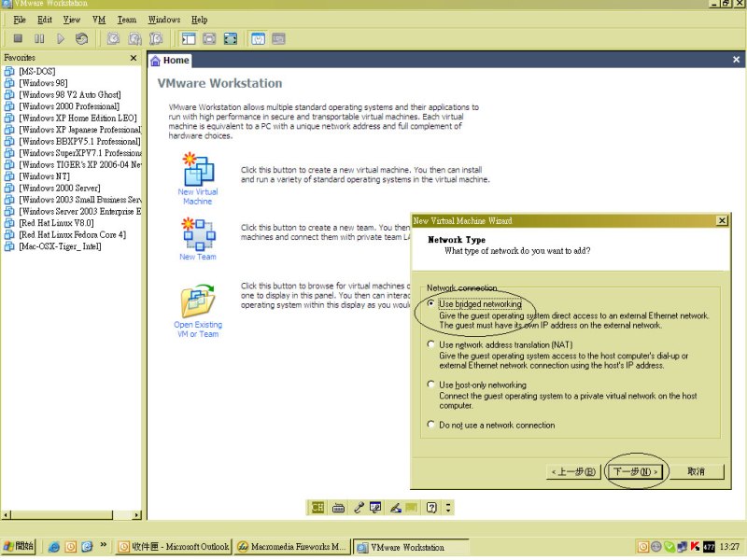Click the 下一步(N) next button
Screen dimensions: 747x560
point(636,472)
